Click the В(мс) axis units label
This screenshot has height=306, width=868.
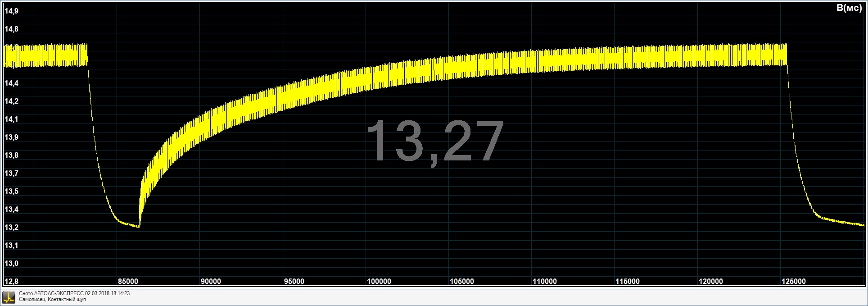click(x=849, y=8)
